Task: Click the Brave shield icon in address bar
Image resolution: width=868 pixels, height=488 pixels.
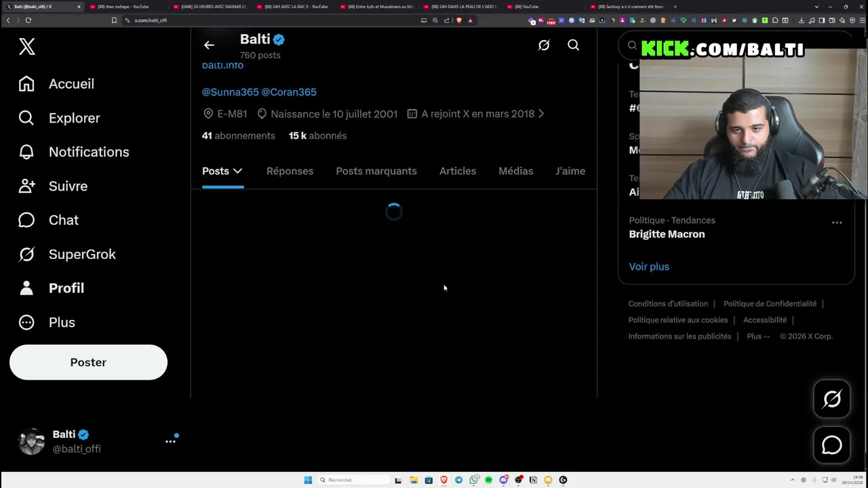Action: click(459, 20)
